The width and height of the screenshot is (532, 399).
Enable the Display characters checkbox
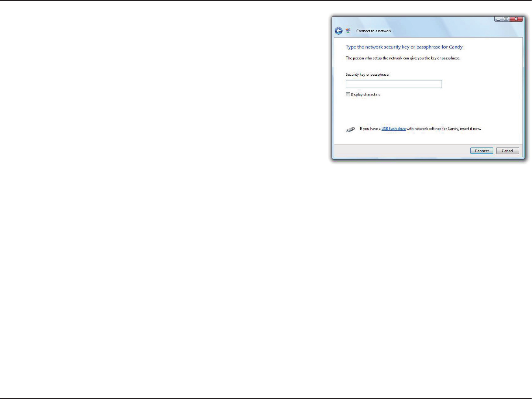[x=348, y=94]
